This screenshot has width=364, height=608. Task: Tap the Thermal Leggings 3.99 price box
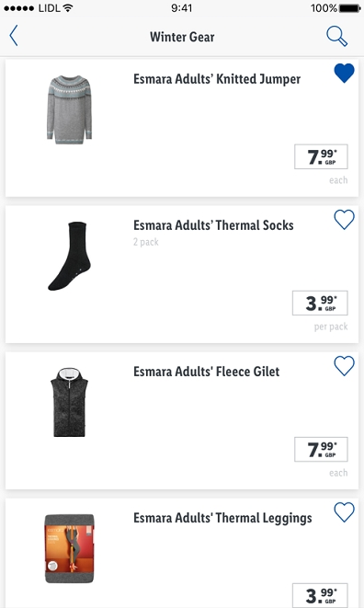[320, 595]
